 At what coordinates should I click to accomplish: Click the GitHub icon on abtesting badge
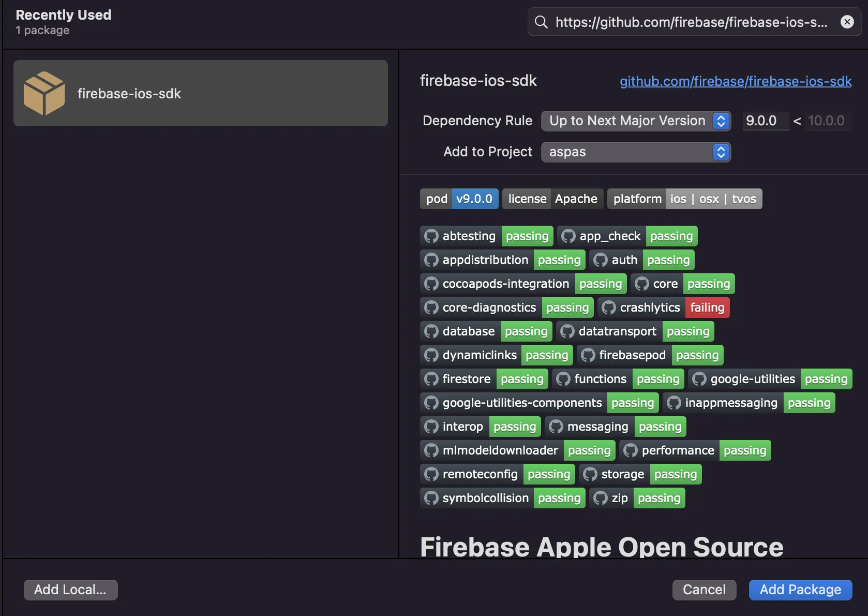tap(431, 236)
